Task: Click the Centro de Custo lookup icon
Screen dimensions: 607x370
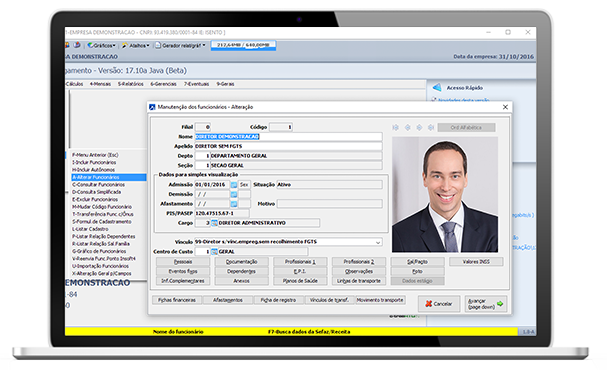Action: click(214, 252)
